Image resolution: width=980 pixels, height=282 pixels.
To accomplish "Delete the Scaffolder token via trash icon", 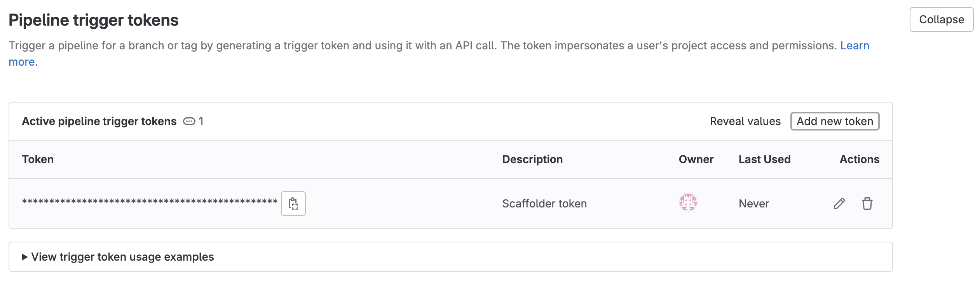I will click(867, 204).
